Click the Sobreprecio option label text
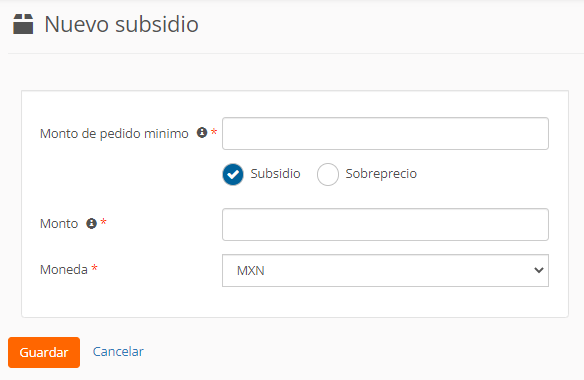Image resolution: width=584 pixels, height=380 pixels. coord(381,174)
